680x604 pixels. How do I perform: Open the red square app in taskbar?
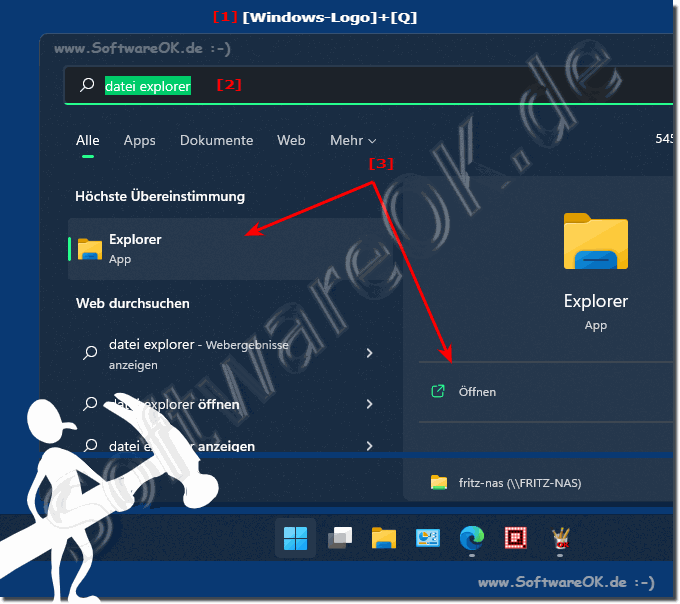(516, 538)
